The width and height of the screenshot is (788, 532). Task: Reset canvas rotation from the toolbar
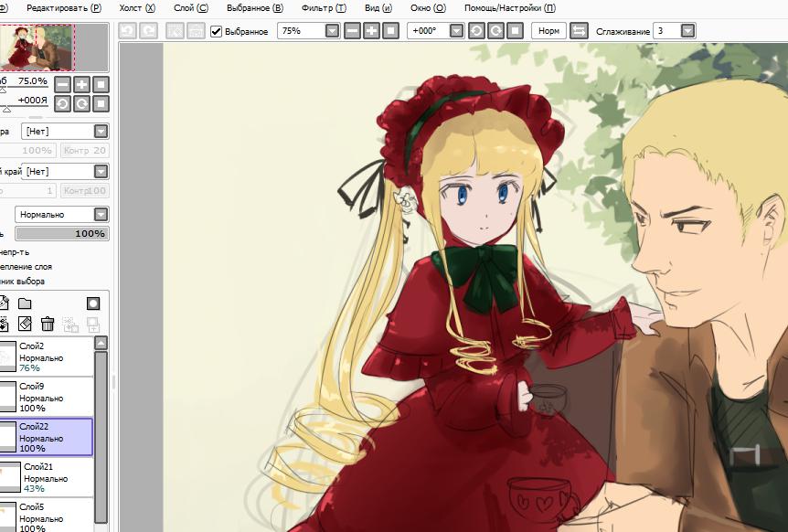(x=515, y=31)
